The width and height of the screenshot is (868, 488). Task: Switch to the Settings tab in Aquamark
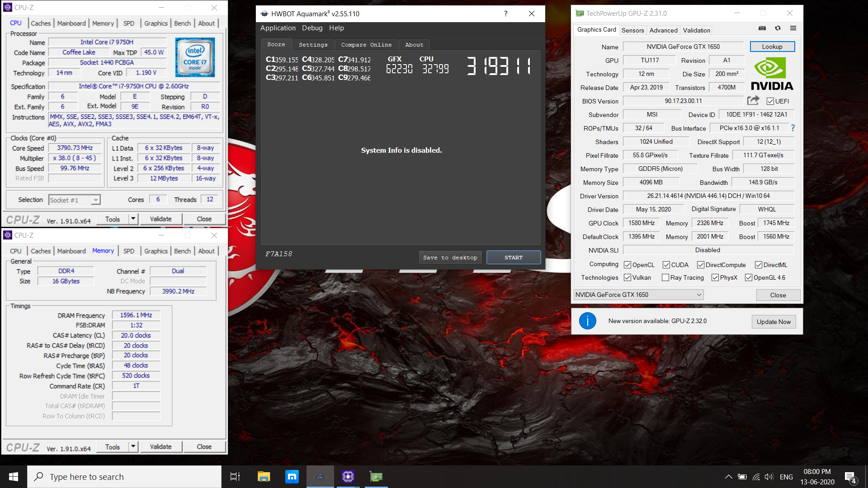[x=313, y=45]
